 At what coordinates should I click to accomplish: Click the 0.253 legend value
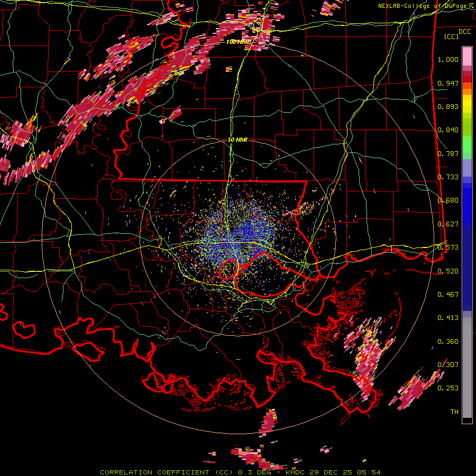448,388
